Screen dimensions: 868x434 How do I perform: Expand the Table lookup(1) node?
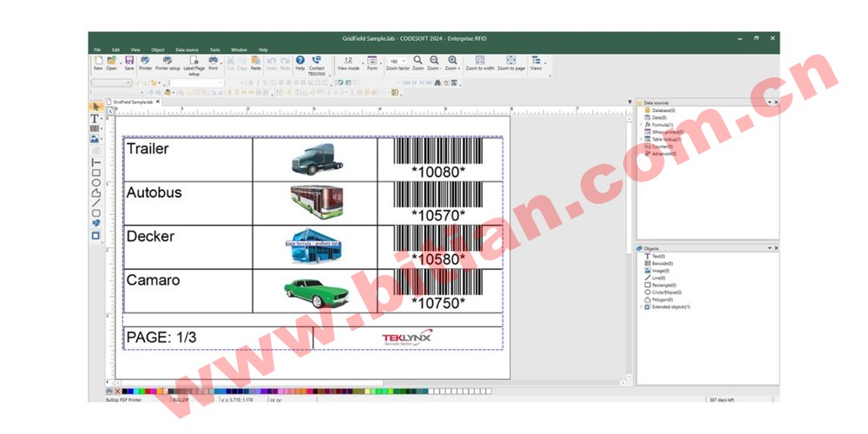tap(641, 140)
